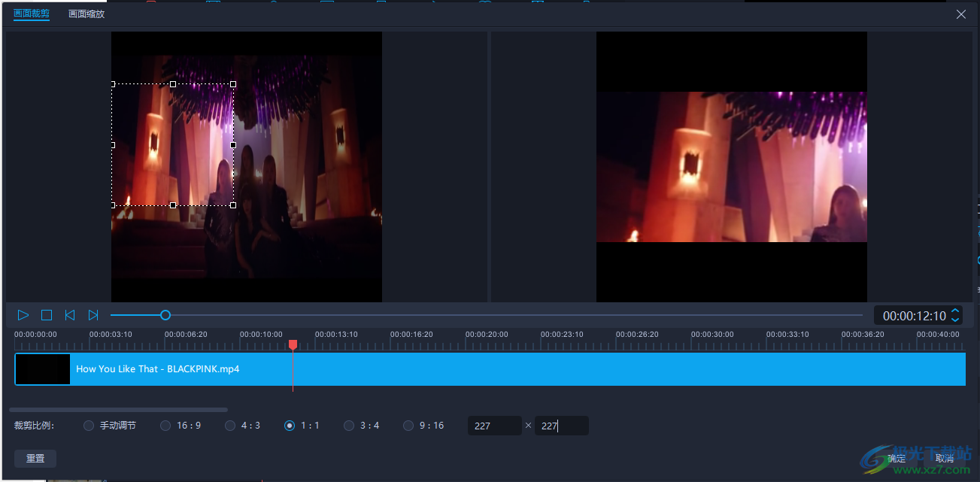The image size is (980, 482).
Task: Click the red timeline playhead marker
Action: [293, 344]
